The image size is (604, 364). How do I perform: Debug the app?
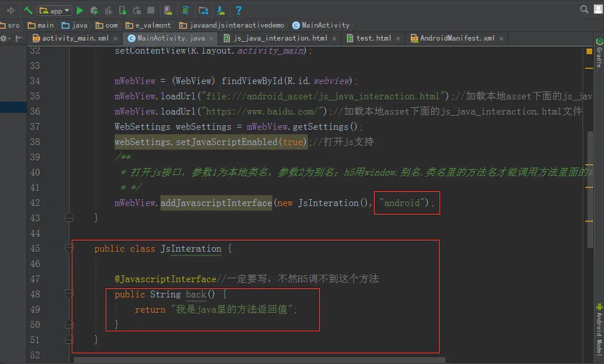pyautogui.click(x=95, y=10)
